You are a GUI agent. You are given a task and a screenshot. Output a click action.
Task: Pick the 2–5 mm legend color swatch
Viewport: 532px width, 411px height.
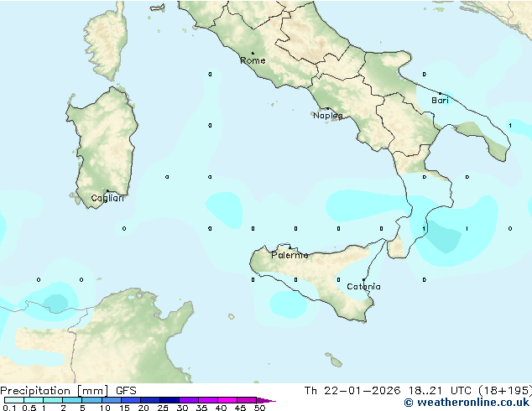72,400
